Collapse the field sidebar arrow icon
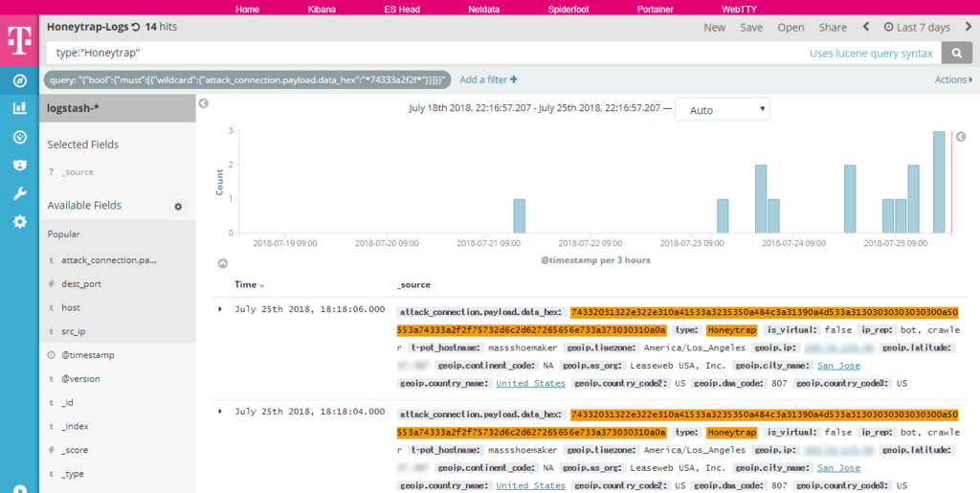Image resolution: width=980 pixels, height=493 pixels. pyautogui.click(x=203, y=103)
